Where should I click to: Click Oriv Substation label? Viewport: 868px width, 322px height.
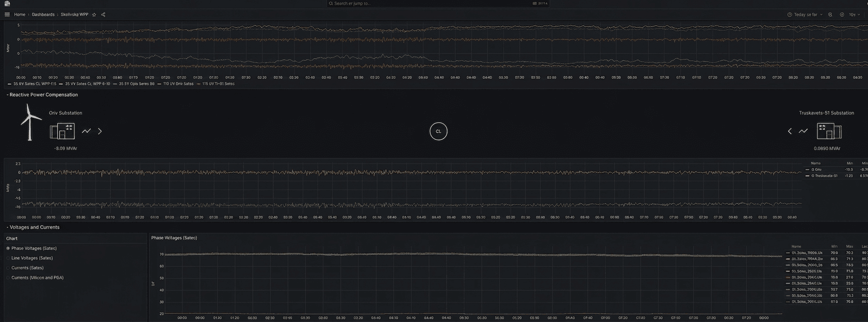(x=65, y=113)
